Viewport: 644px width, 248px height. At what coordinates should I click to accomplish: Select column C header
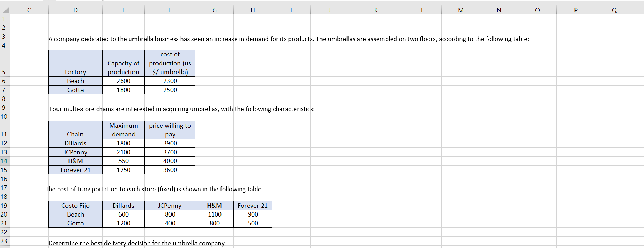[x=29, y=10]
